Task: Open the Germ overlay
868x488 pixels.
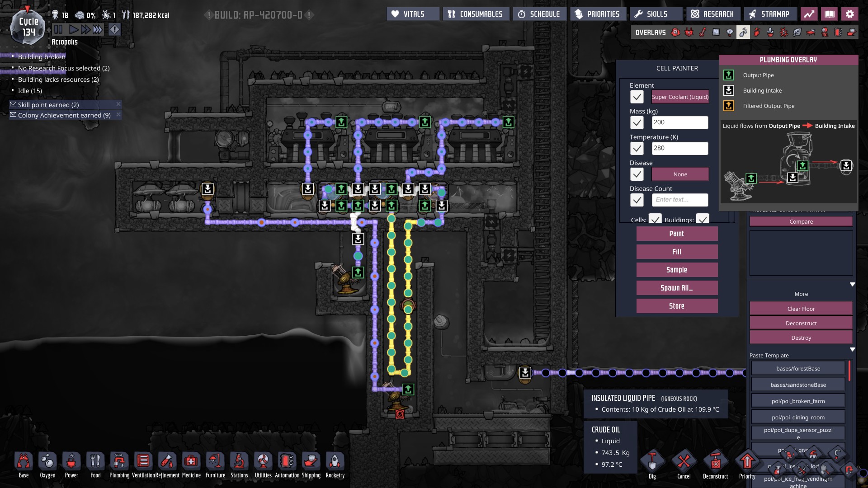Action: click(784, 32)
